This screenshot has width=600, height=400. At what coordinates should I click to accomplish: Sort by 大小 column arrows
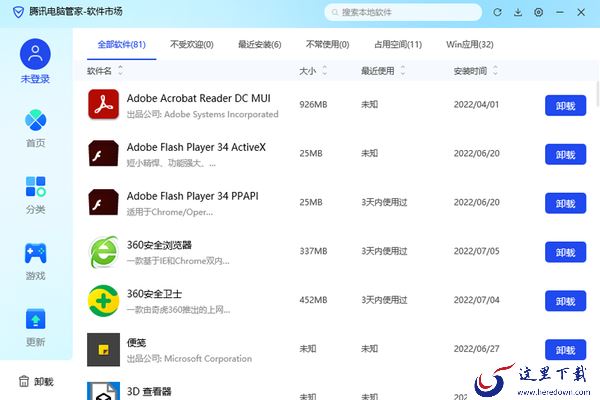pyautogui.click(x=324, y=70)
